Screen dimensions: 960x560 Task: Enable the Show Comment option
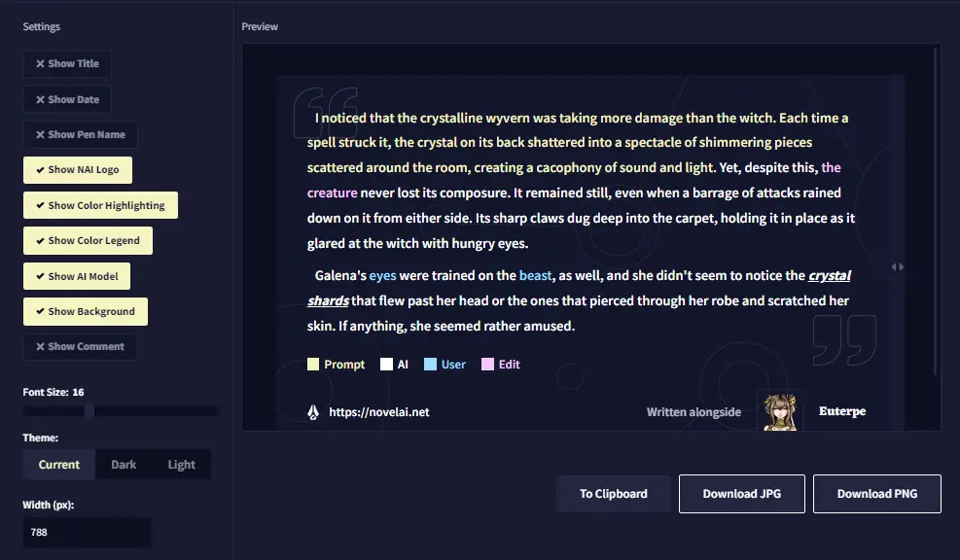click(80, 346)
